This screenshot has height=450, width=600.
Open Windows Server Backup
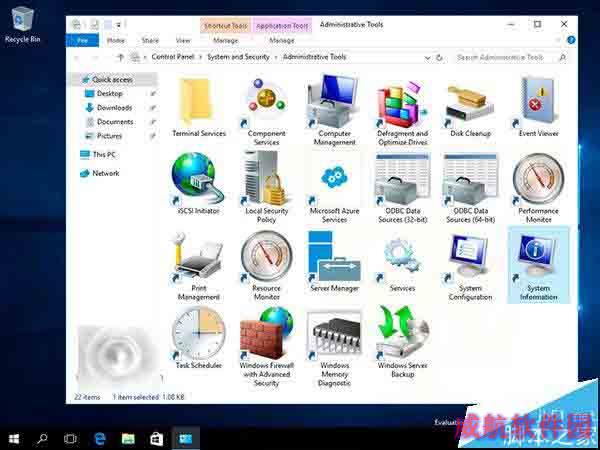click(402, 342)
